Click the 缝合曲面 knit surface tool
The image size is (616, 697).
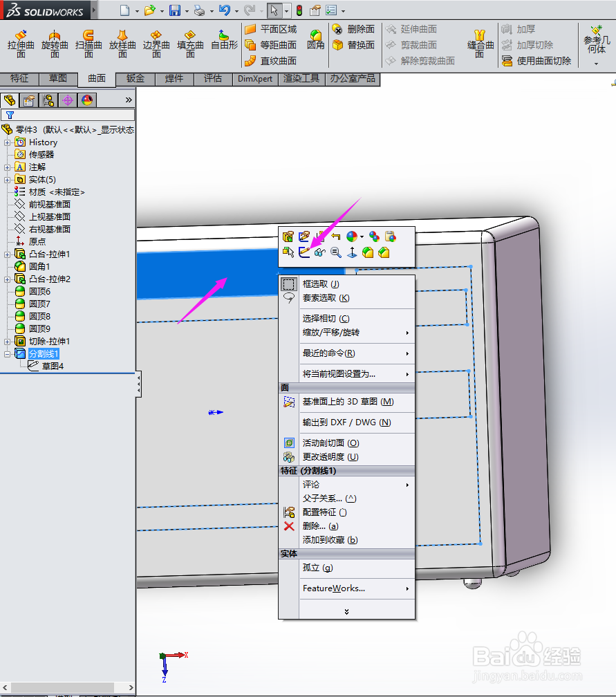click(x=480, y=44)
